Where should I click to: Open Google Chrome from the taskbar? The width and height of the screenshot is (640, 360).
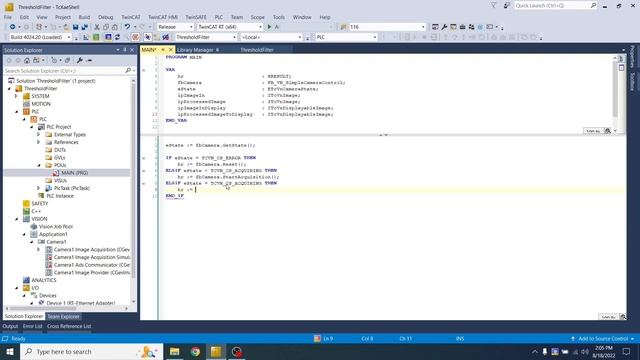point(195,351)
